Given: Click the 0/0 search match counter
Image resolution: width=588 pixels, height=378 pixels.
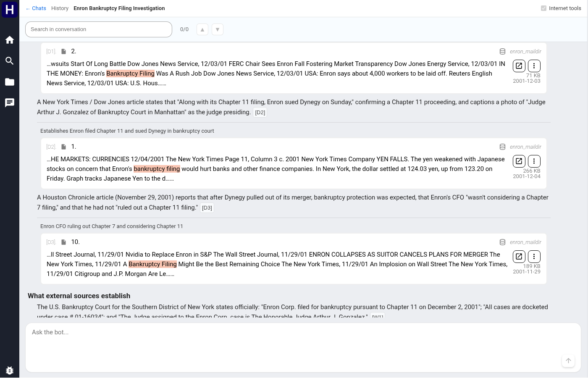Looking at the screenshot, I should [x=184, y=29].
